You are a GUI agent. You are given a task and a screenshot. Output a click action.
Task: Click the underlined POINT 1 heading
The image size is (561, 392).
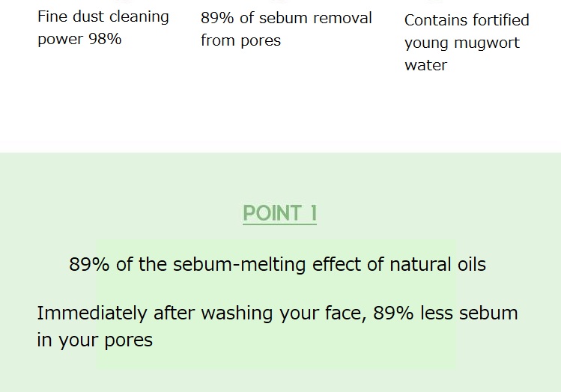[280, 214]
